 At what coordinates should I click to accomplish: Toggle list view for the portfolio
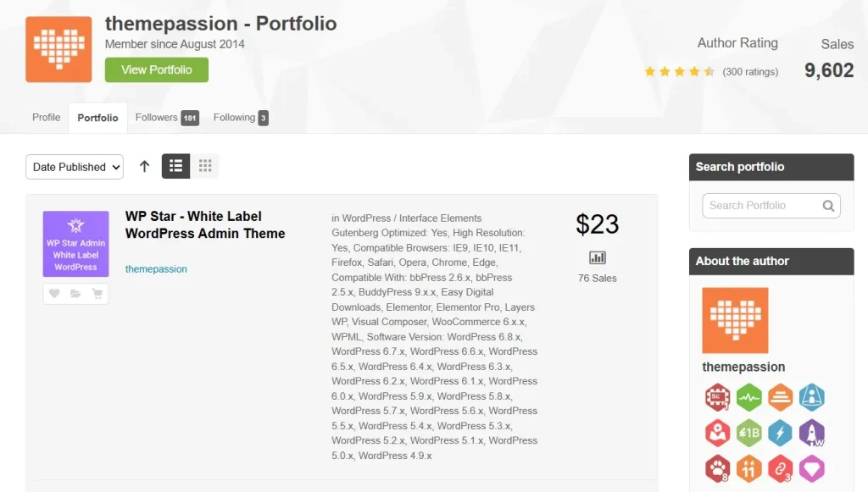[x=175, y=166]
